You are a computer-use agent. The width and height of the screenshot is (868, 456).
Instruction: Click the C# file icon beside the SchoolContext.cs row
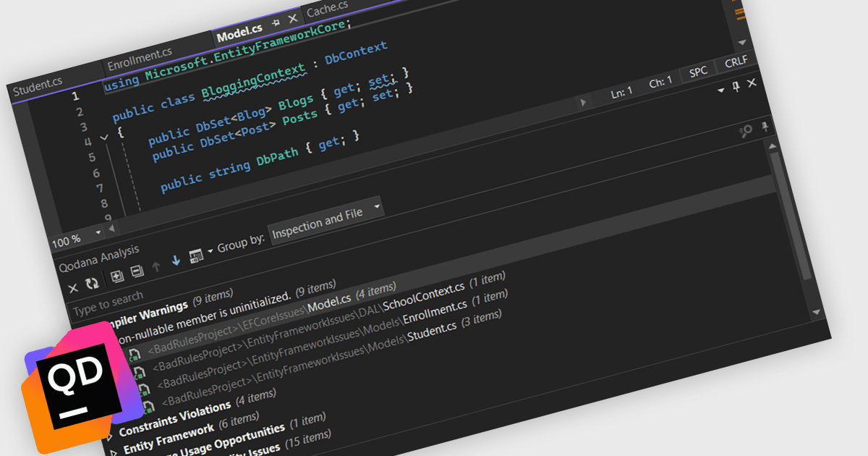click(x=139, y=372)
